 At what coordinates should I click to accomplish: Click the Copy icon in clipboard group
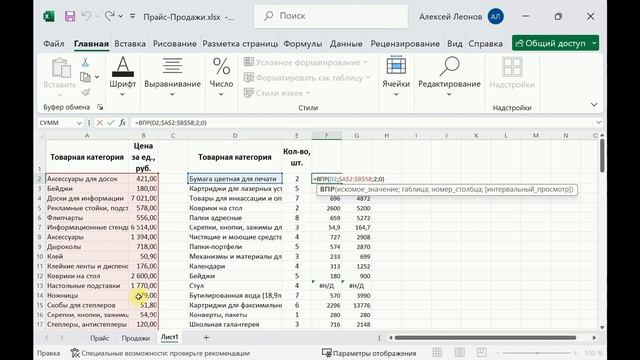(x=85, y=77)
